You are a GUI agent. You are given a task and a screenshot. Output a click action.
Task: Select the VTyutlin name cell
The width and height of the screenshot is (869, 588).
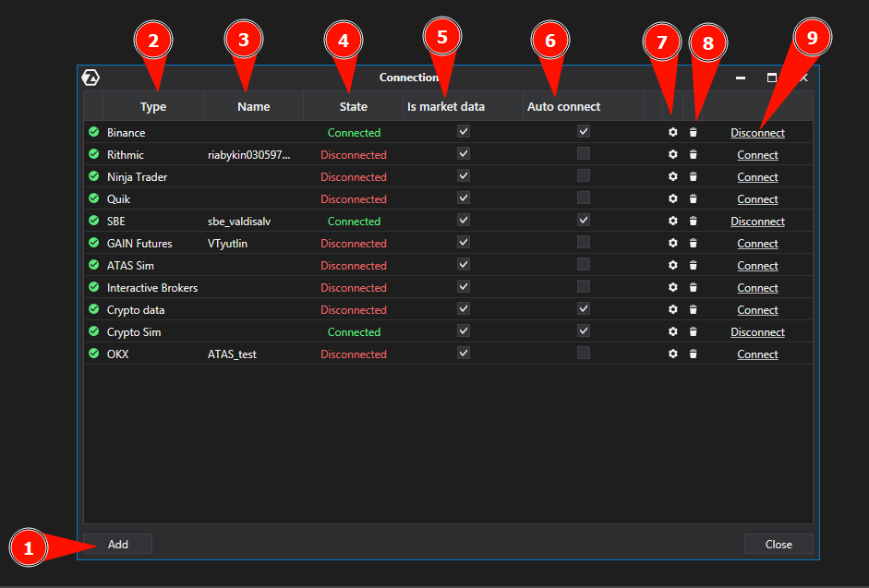click(x=227, y=244)
